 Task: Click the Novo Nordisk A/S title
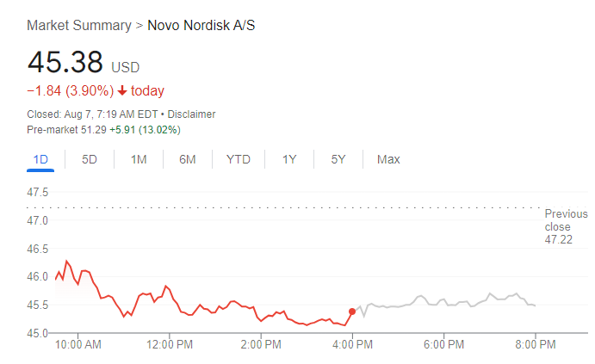coord(201,25)
